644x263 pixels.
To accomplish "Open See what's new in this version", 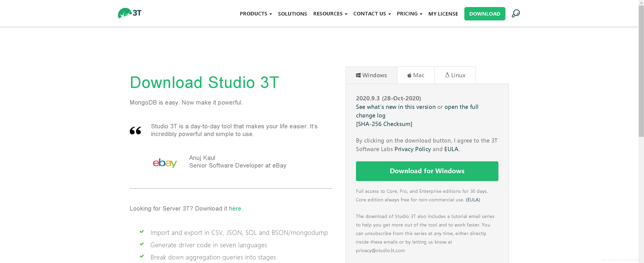I will click(396, 107).
